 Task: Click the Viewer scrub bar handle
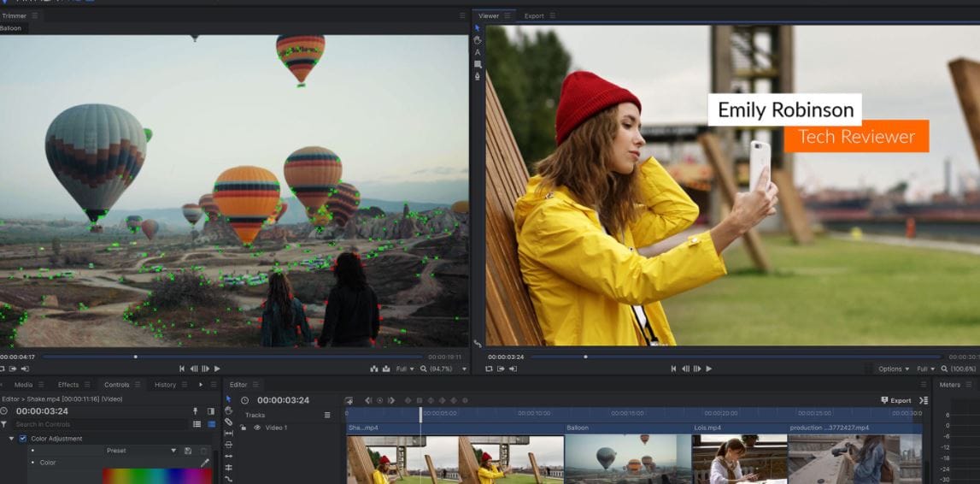click(x=585, y=357)
